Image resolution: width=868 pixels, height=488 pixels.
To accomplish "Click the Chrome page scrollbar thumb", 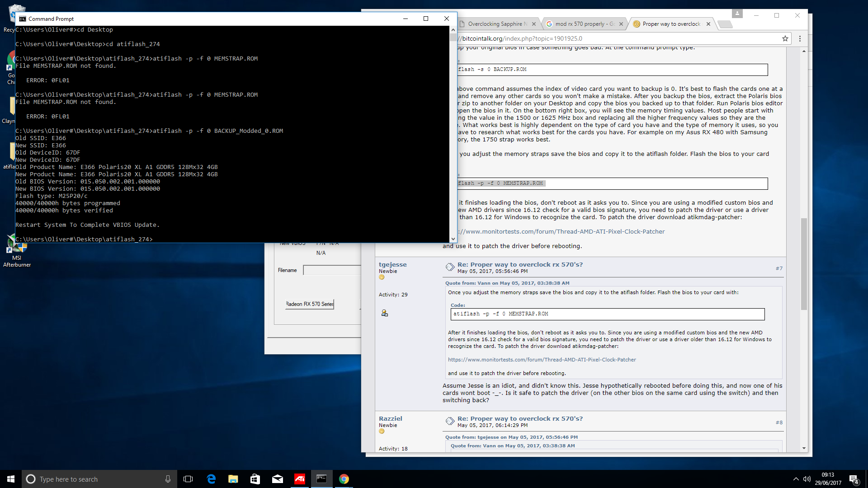I will click(803, 264).
